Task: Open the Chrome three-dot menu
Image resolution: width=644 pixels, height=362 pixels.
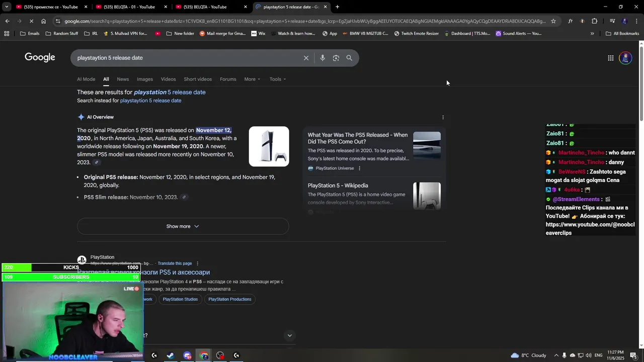Action: click(636, 21)
